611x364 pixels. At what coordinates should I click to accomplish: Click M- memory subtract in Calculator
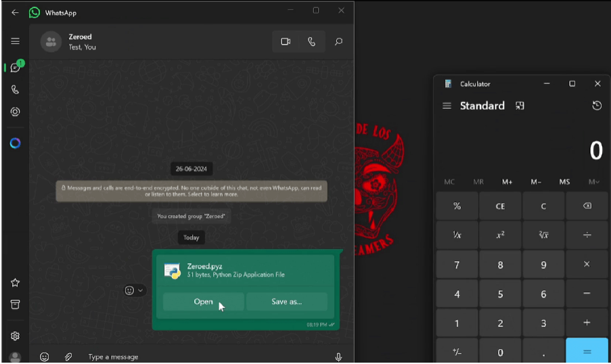pos(536,181)
